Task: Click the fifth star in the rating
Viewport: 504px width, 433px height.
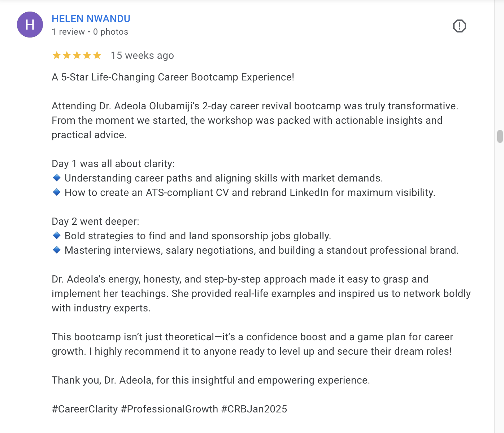Action: tap(97, 55)
